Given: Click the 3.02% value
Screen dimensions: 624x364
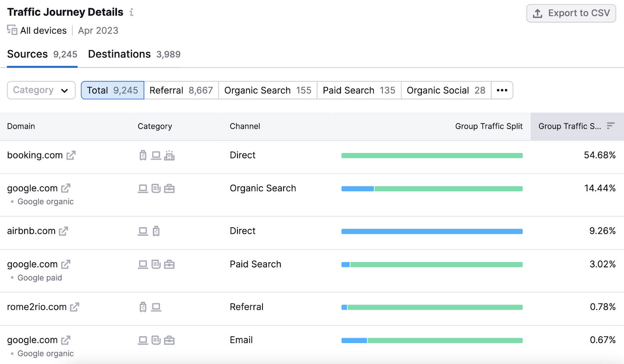Looking at the screenshot, I should pyautogui.click(x=603, y=264).
